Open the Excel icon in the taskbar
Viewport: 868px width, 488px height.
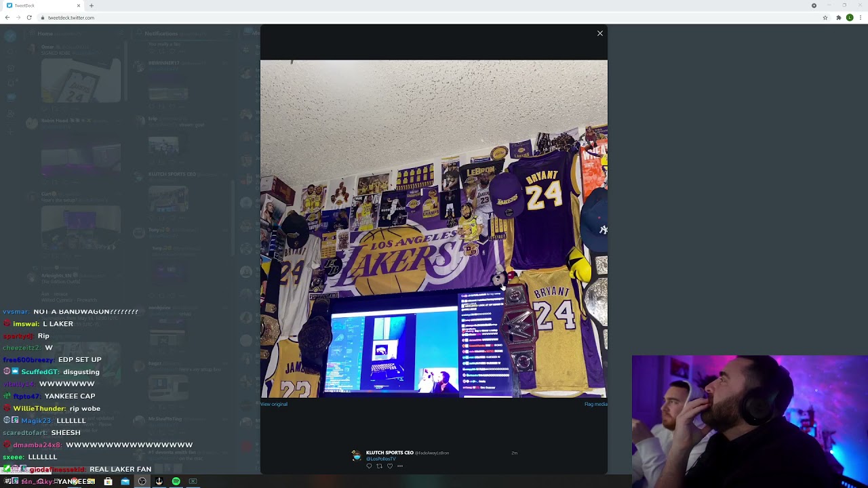pos(193,481)
